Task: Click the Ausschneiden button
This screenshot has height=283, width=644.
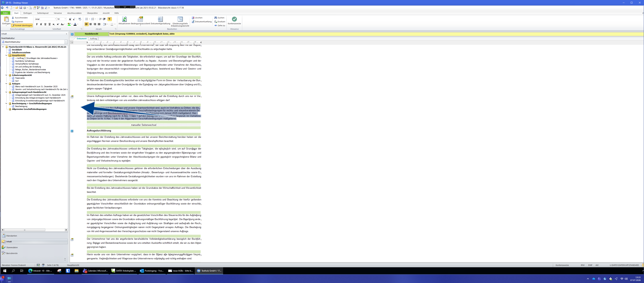Action: (x=20, y=18)
